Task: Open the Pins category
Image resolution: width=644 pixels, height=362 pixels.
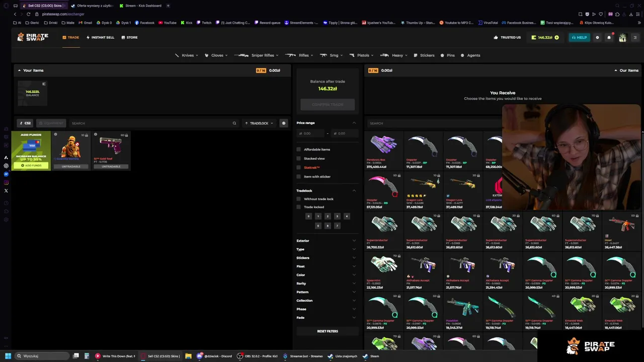Action: [x=448, y=55]
